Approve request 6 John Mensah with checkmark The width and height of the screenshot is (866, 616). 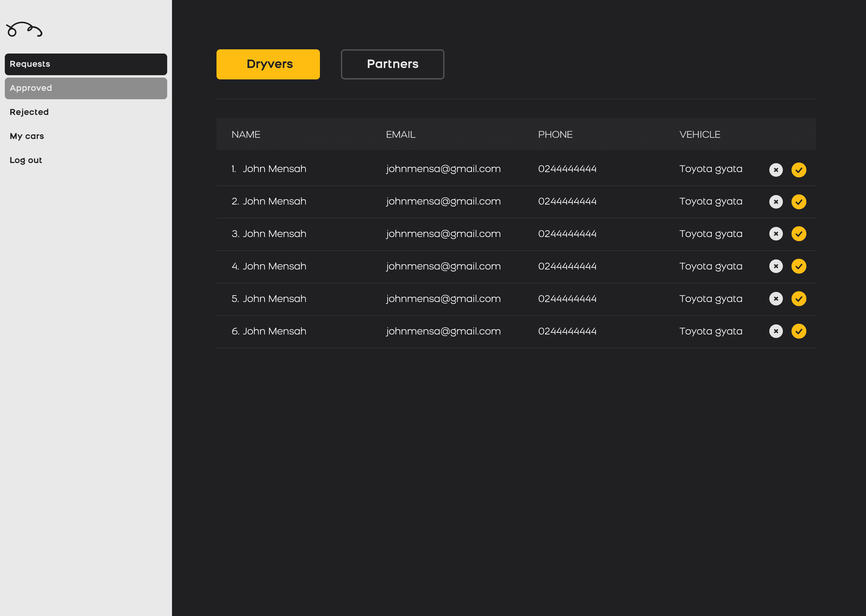click(799, 331)
